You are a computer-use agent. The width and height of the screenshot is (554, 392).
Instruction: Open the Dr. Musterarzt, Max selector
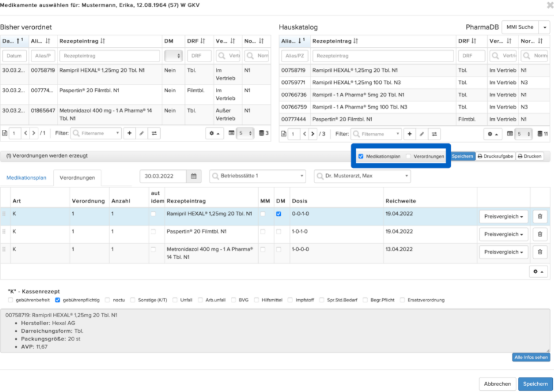pos(362,176)
